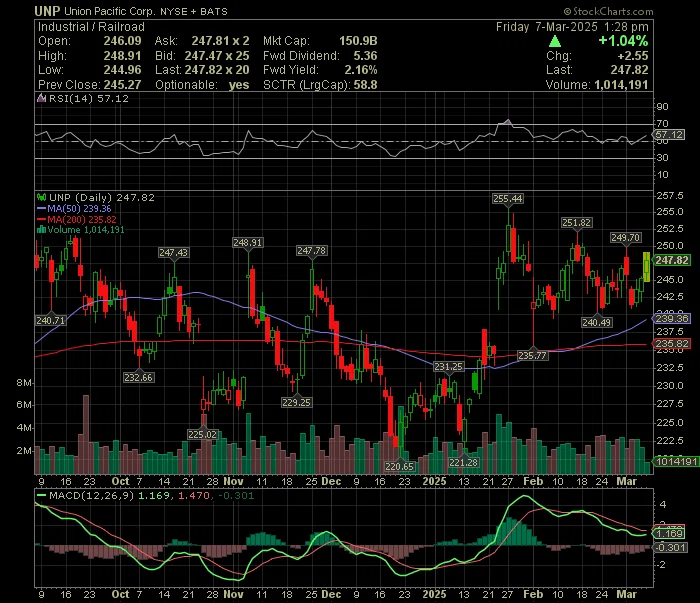Click the 231.25 price label

coord(449,366)
